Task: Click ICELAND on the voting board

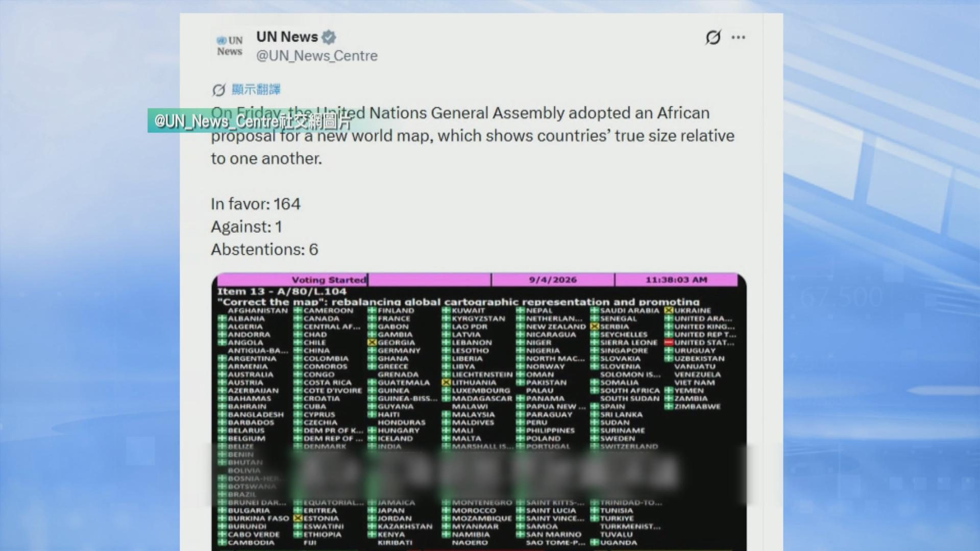Action: pos(395,439)
